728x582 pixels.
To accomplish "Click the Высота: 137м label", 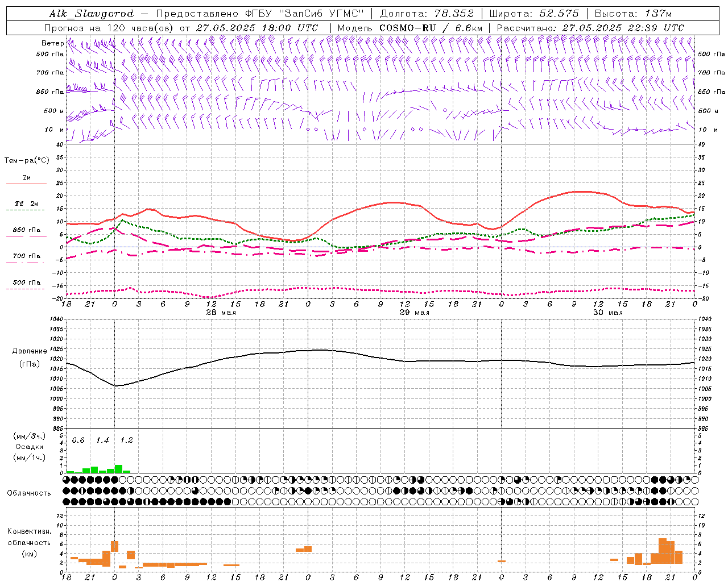I will click(x=633, y=14).
